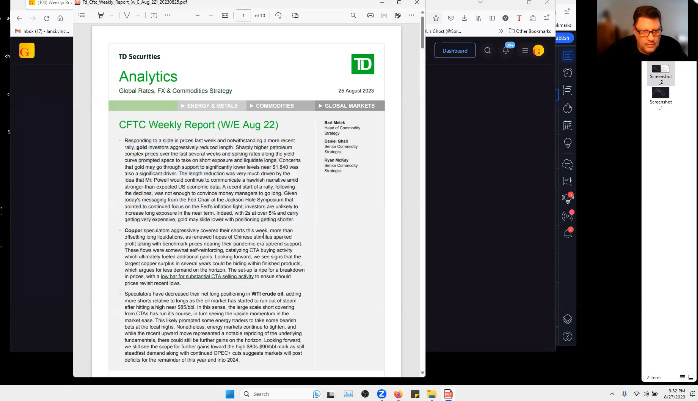Click zoom in plus button in PDF toolbar
Image resolution: width=698 pixels, height=401 pixels.
pyautogui.click(x=211, y=16)
